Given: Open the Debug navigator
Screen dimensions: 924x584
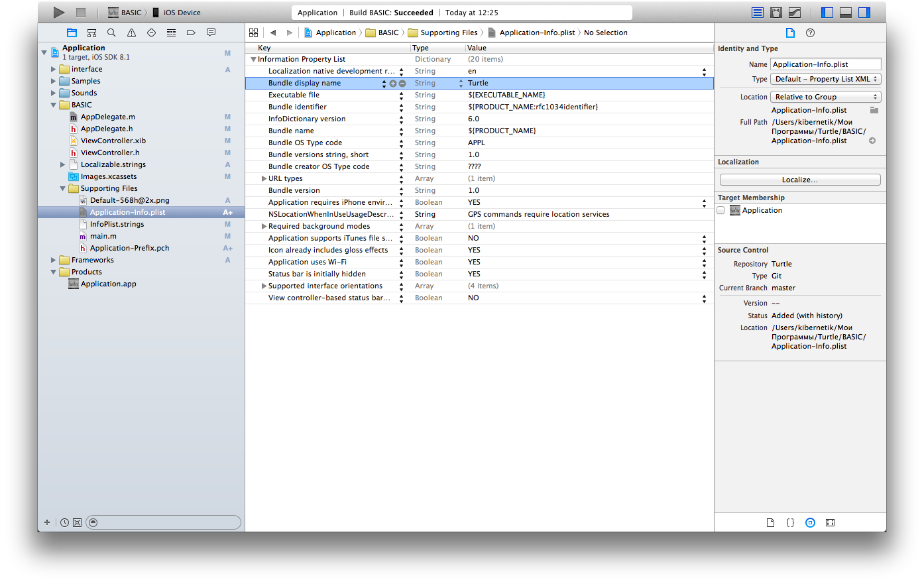Looking at the screenshot, I should (171, 32).
